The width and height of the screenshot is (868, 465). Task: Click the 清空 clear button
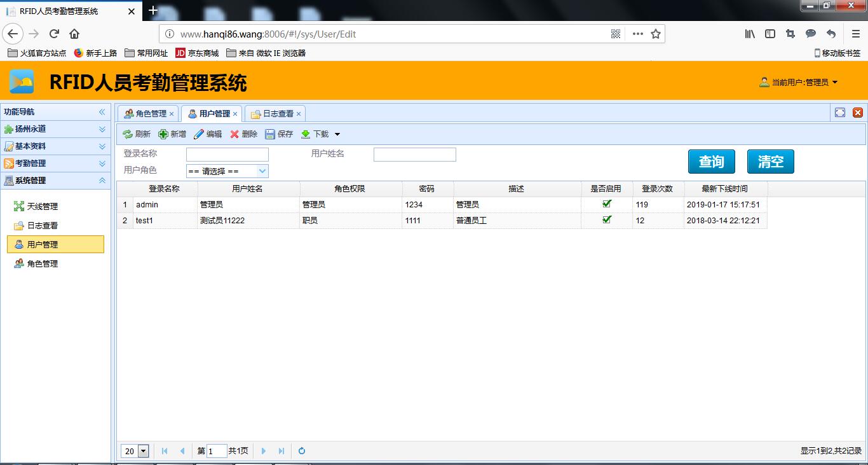tap(770, 162)
